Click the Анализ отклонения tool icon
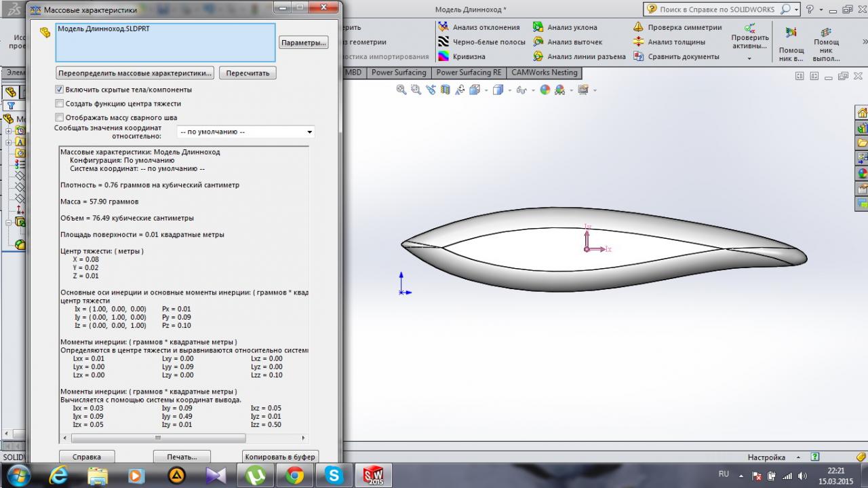The width and height of the screenshot is (868, 488). tap(443, 27)
